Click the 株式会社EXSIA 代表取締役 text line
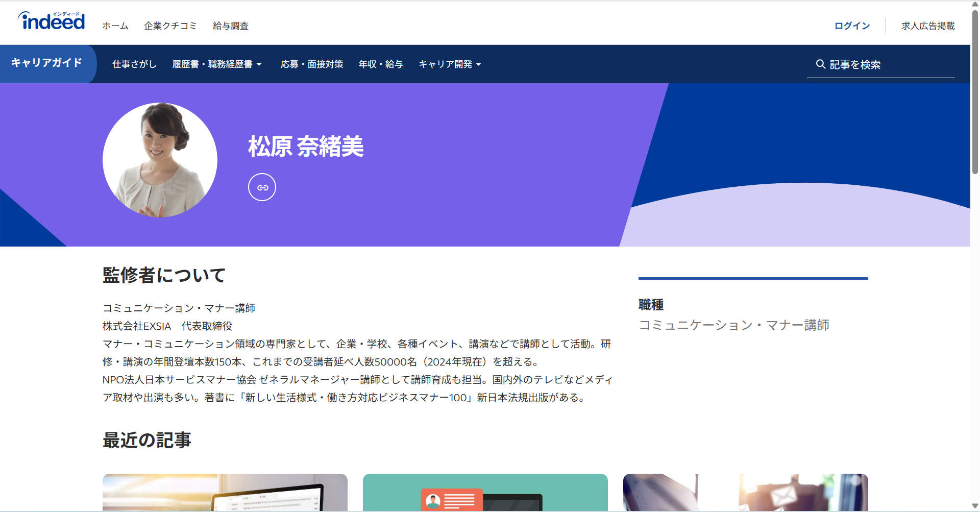980x512 pixels. (167, 326)
